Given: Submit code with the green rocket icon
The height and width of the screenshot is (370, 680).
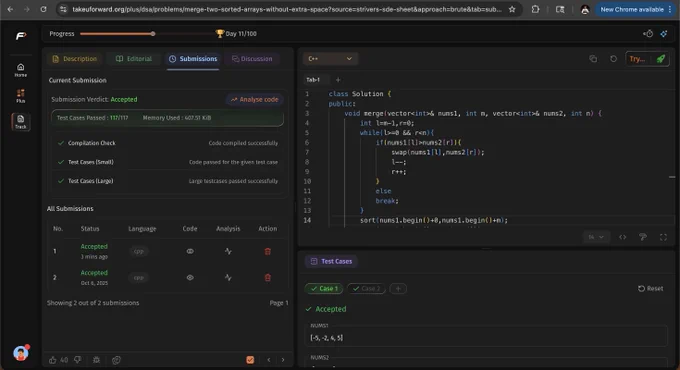Looking at the screenshot, I should (x=660, y=59).
